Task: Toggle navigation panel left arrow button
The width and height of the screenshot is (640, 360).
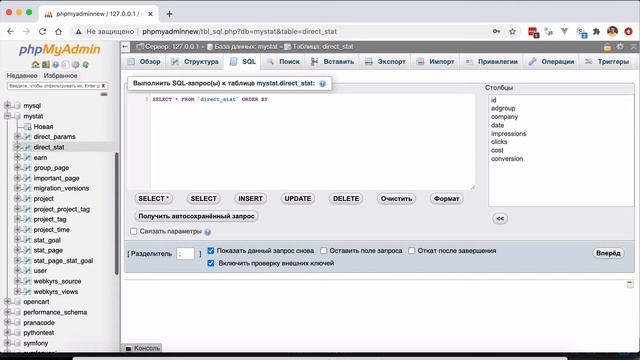Action: [x=125, y=47]
